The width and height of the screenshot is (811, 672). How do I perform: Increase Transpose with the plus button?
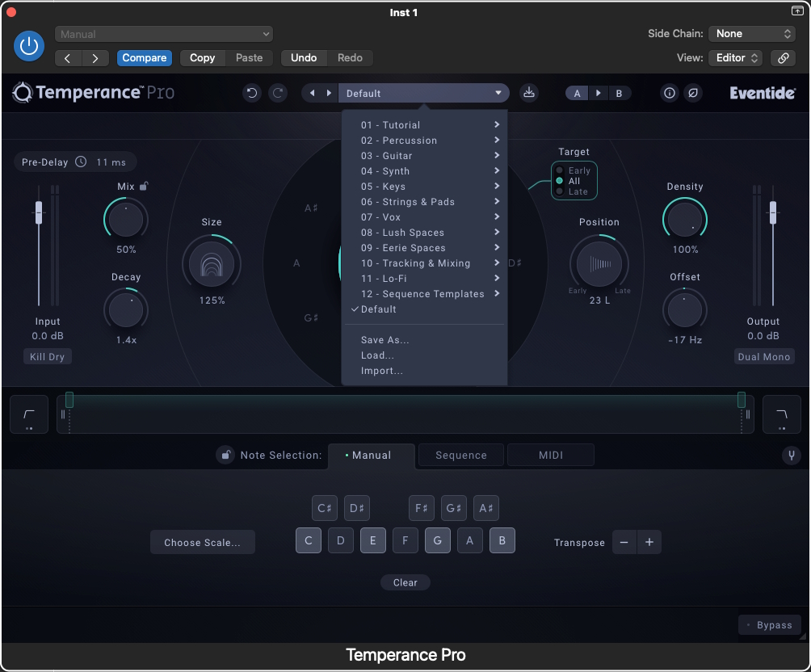coord(649,543)
